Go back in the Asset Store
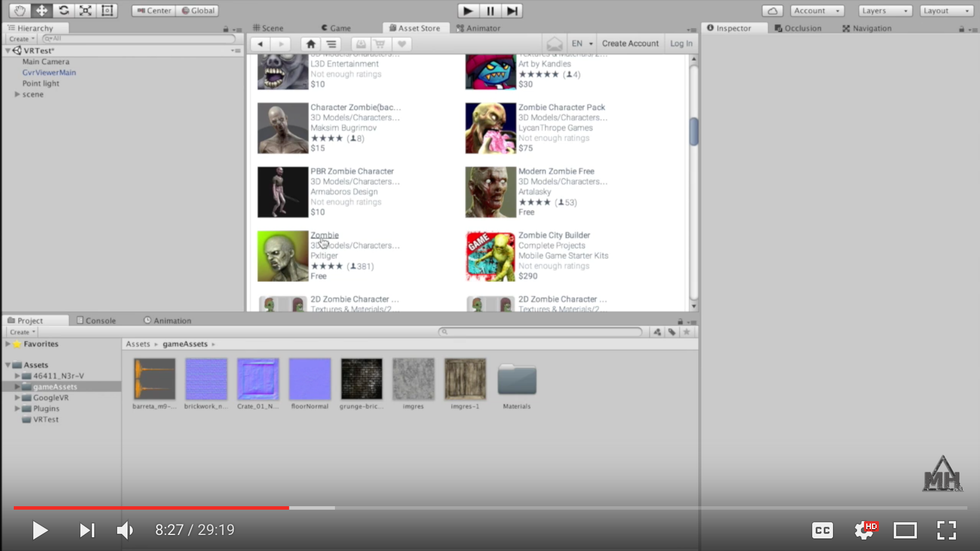The image size is (980, 551). pyautogui.click(x=260, y=44)
